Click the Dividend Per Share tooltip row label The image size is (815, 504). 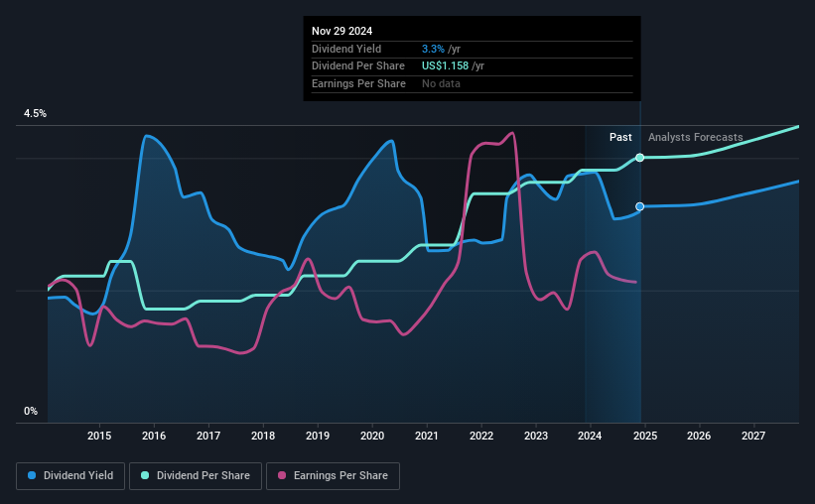pos(358,66)
